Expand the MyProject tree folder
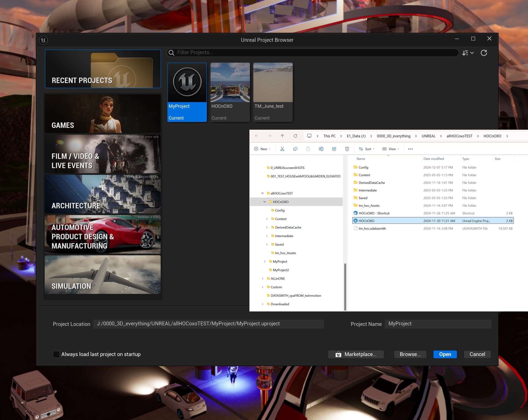 pyautogui.click(x=265, y=261)
